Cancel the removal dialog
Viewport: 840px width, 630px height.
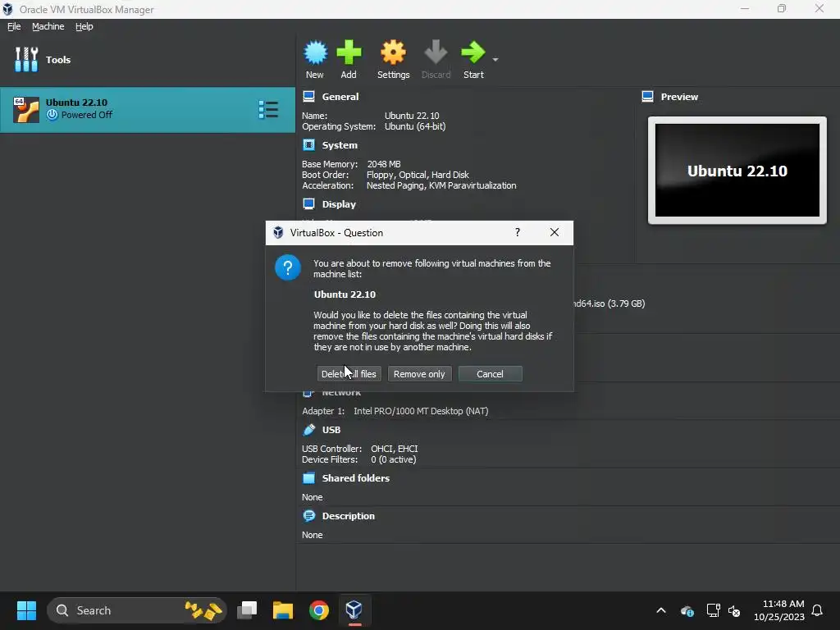click(491, 374)
